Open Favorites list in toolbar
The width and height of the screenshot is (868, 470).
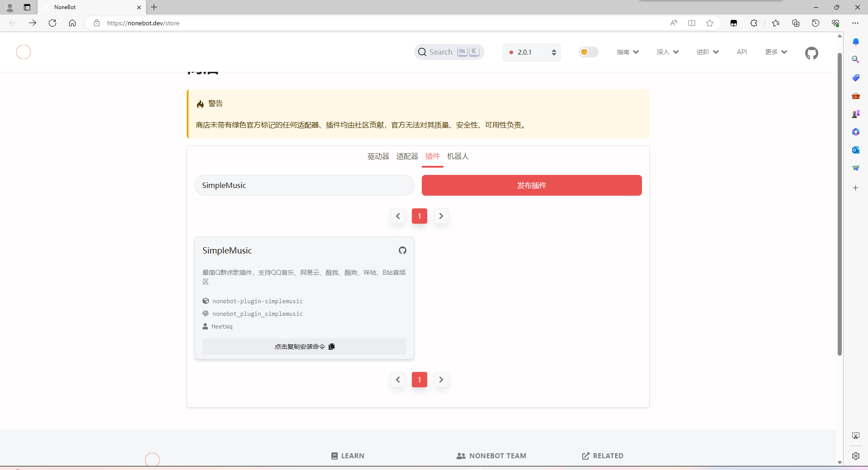776,23
